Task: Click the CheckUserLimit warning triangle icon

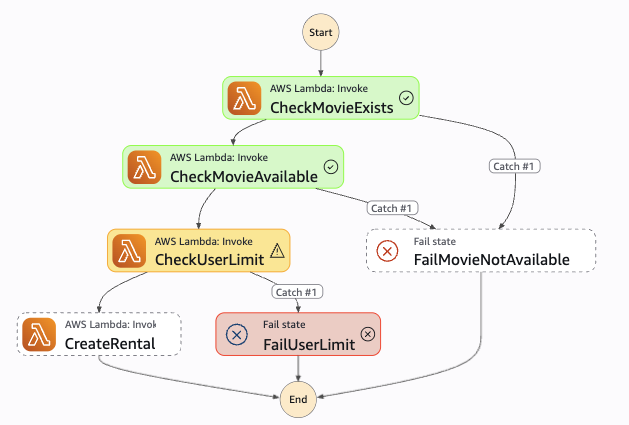Action: tap(277, 251)
